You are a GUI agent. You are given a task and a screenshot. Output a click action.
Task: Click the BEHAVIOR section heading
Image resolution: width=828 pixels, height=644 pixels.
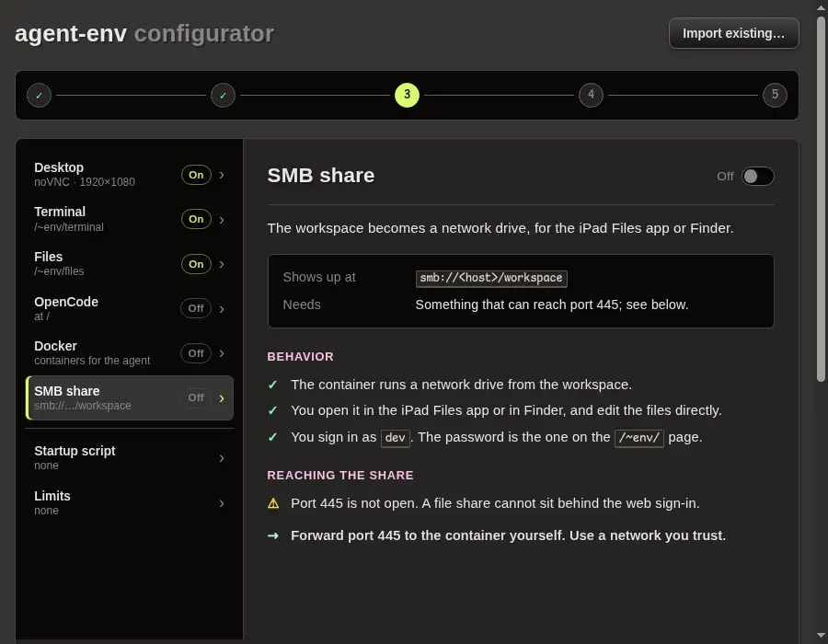click(x=300, y=357)
